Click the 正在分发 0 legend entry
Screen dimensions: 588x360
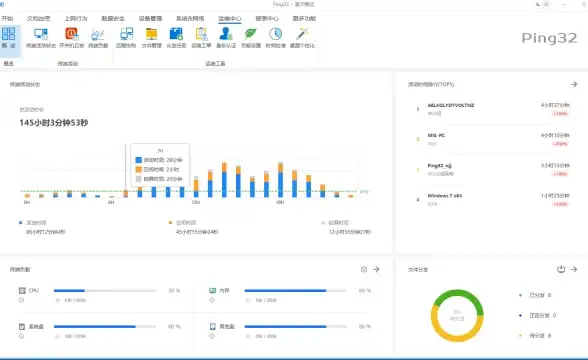pos(538,315)
